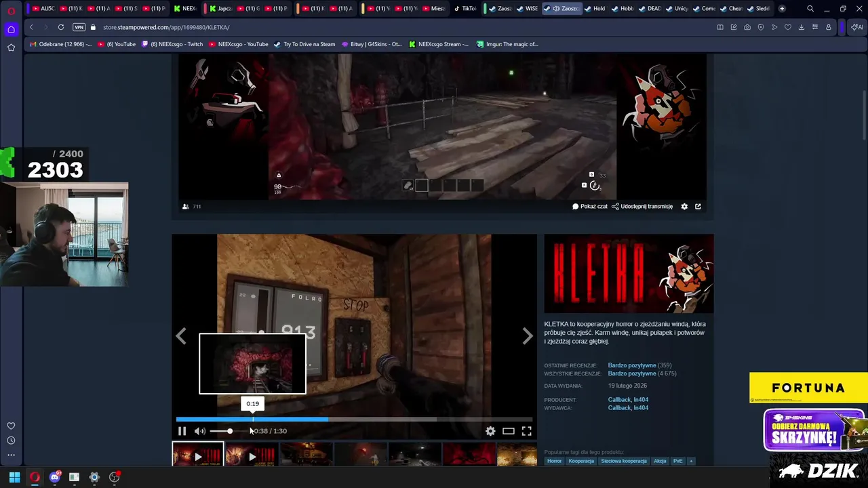
Task: Open Imgur: The magic of... bookmark
Action: click(507, 44)
